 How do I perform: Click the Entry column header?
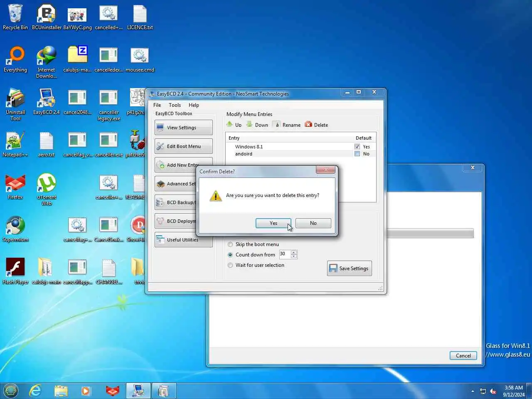[289, 138]
